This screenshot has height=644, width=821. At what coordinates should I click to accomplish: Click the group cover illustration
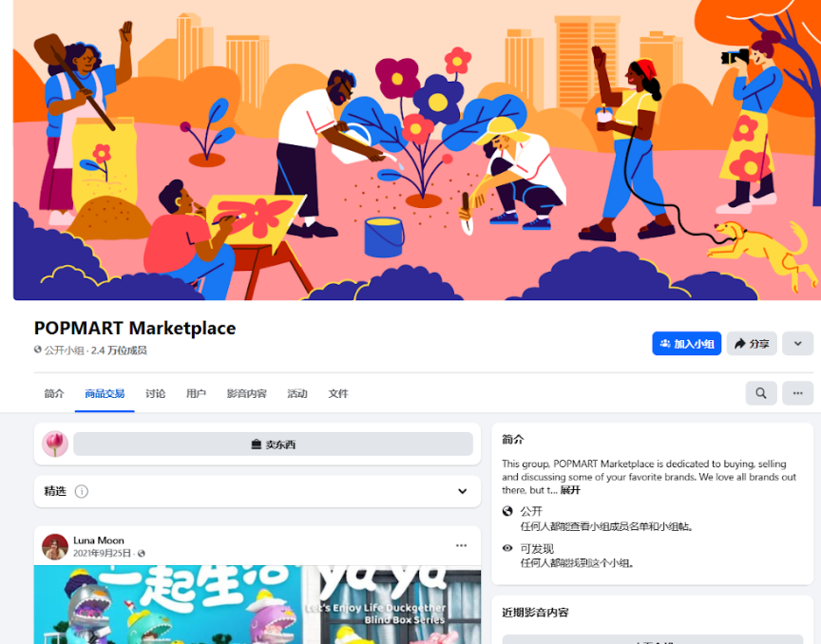(x=417, y=150)
